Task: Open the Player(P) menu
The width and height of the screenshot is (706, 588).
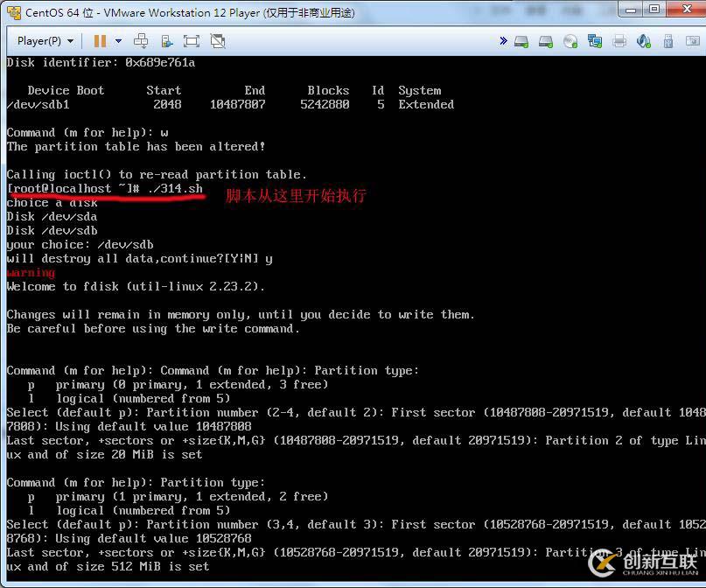Action: [45, 41]
